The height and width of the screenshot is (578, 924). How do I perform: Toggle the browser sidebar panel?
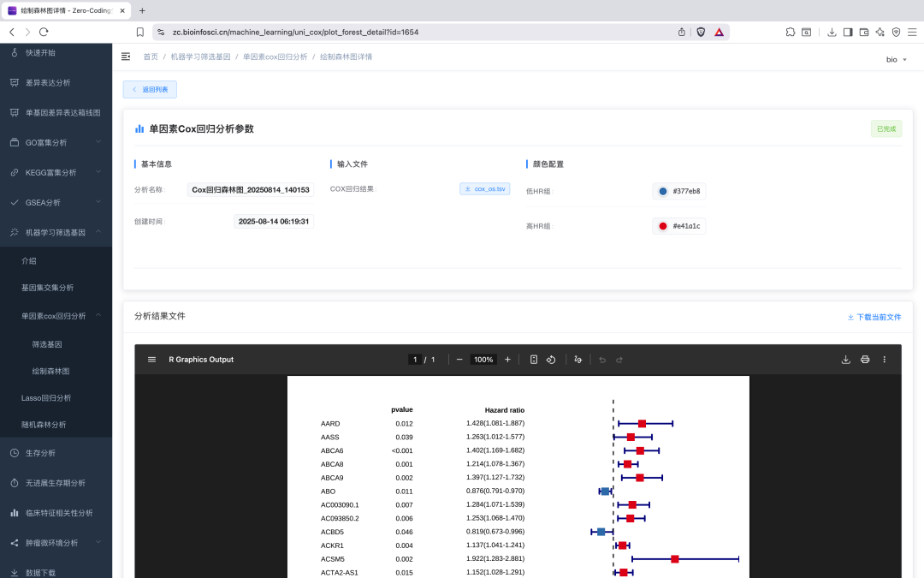847,32
